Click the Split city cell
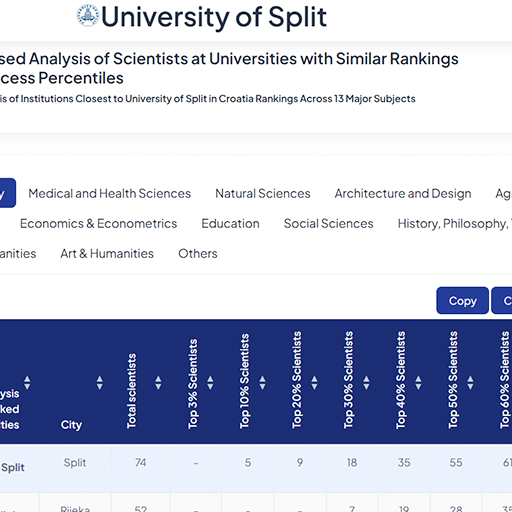This screenshot has width=512, height=512. [75, 463]
